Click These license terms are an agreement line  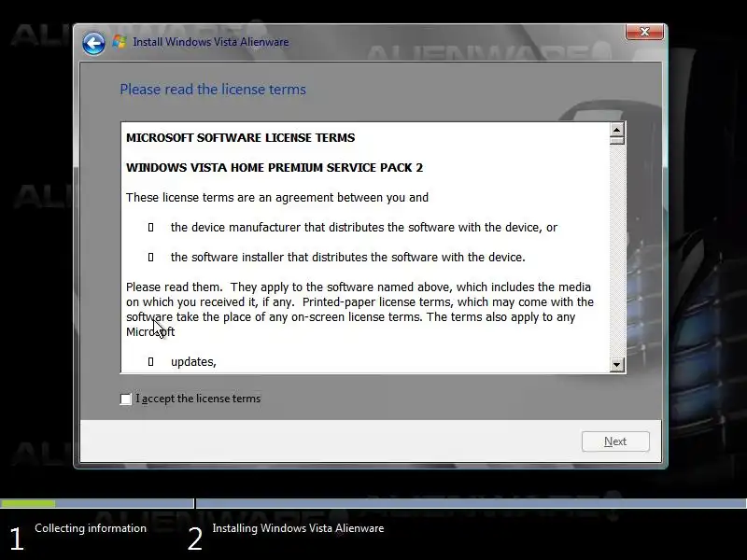(276, 198)
